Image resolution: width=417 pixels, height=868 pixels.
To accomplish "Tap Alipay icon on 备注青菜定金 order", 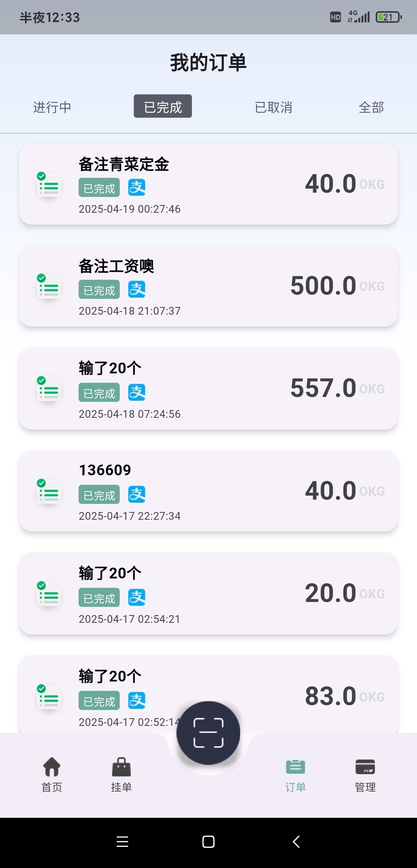I will tap(137, 188).
